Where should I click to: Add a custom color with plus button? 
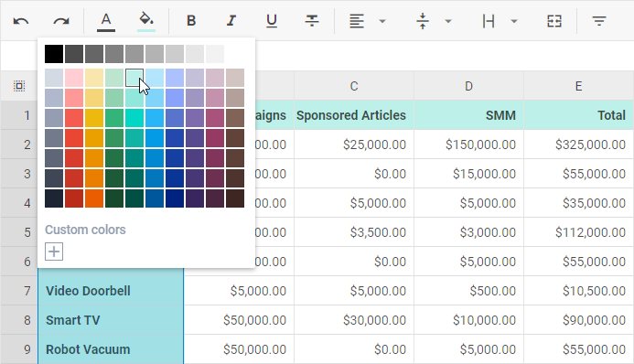point(54,252)
